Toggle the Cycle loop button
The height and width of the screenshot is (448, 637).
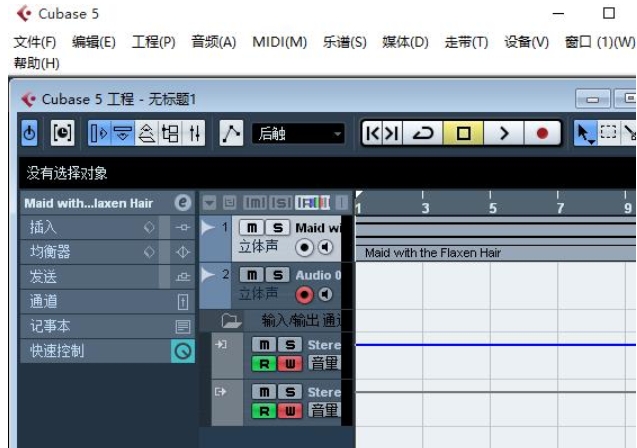coord(423,133)
